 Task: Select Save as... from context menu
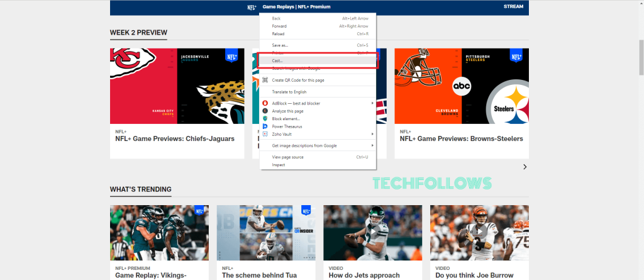[318, 45]
